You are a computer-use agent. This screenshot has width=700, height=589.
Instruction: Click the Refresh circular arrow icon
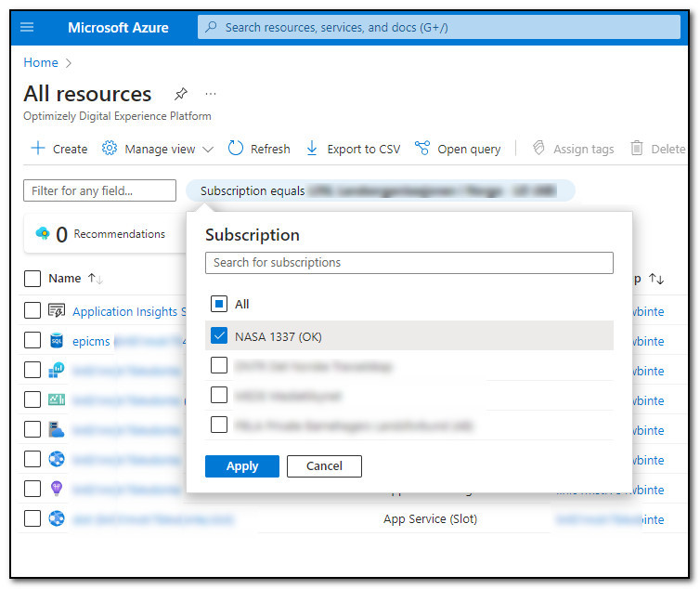(235, 148)
